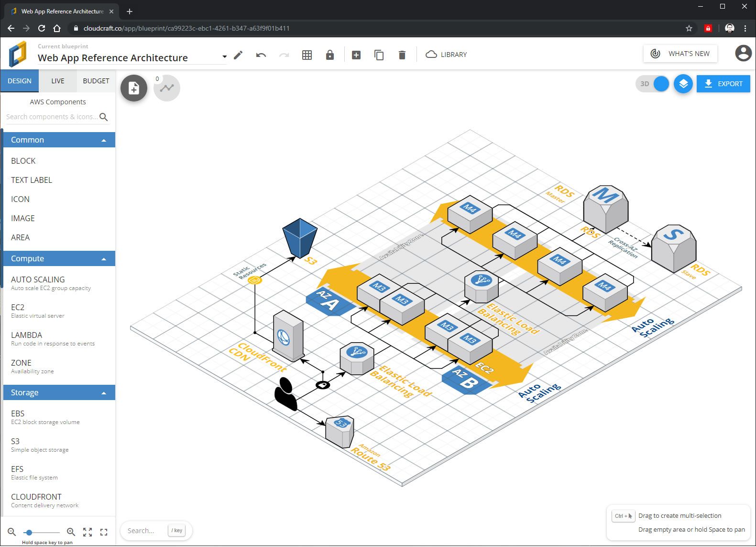
Task: Click the duplicate copy icon
Action: (x=379, y=55)
